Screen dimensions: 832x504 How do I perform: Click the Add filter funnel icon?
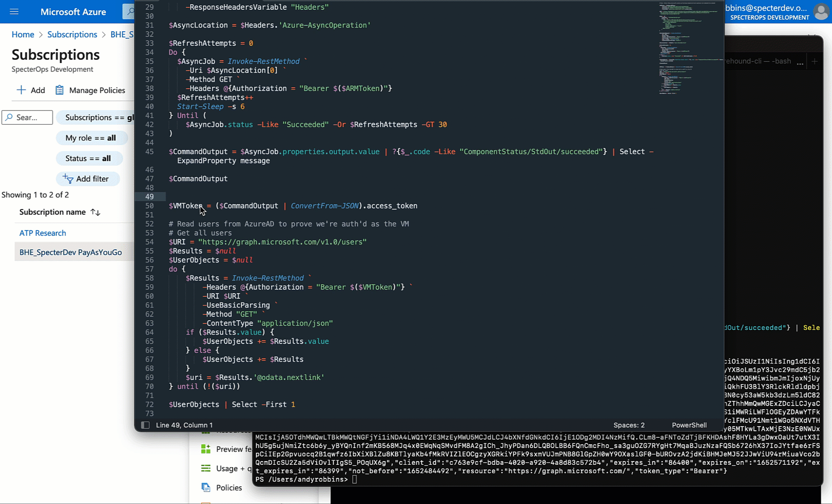[x=68, y=179]
